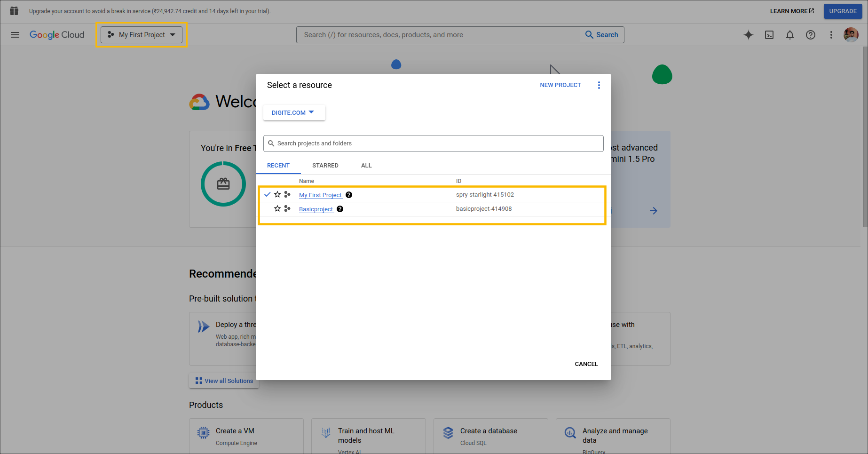868x454 pixels.
Task: Open the Basicproject link
Action: point(316,209)
